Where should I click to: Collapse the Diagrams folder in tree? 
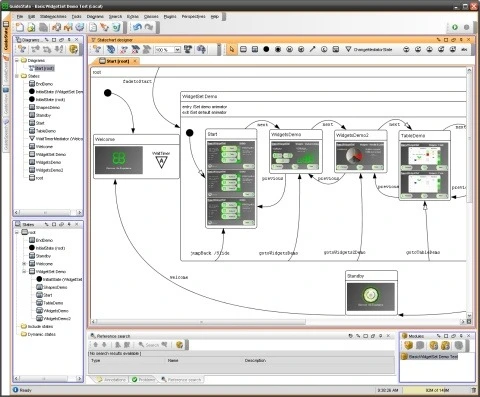pos(17,60)
